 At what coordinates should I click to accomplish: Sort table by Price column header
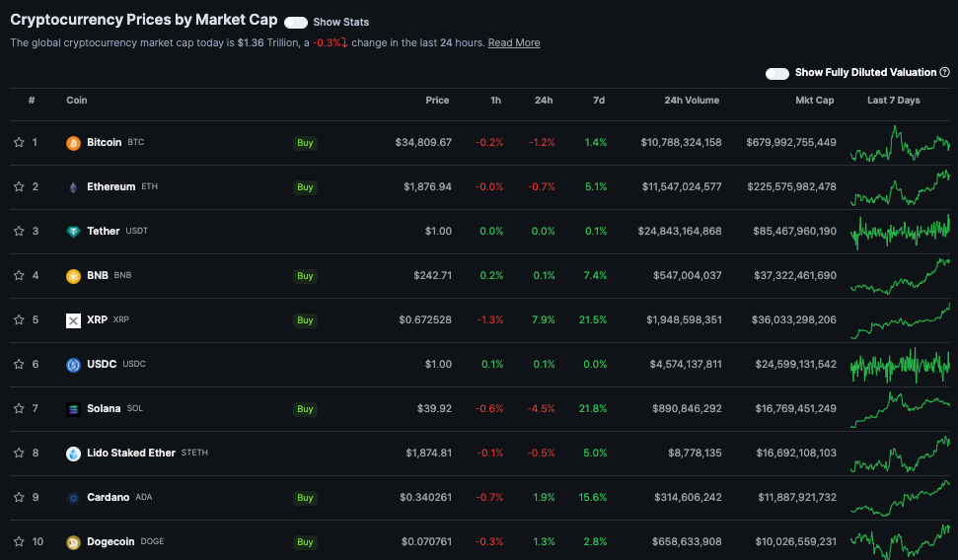tap(437, 101)
